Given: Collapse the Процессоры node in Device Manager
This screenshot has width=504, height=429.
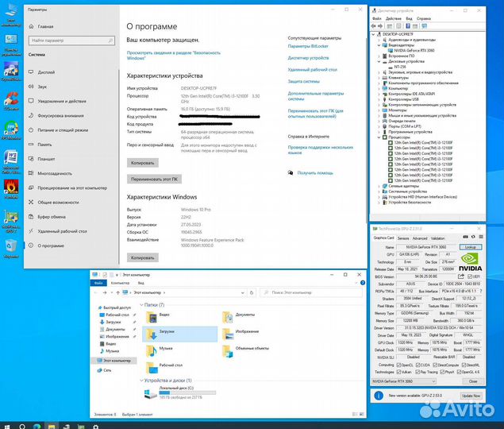Looking at the screenshot, I should coord(379,137).
